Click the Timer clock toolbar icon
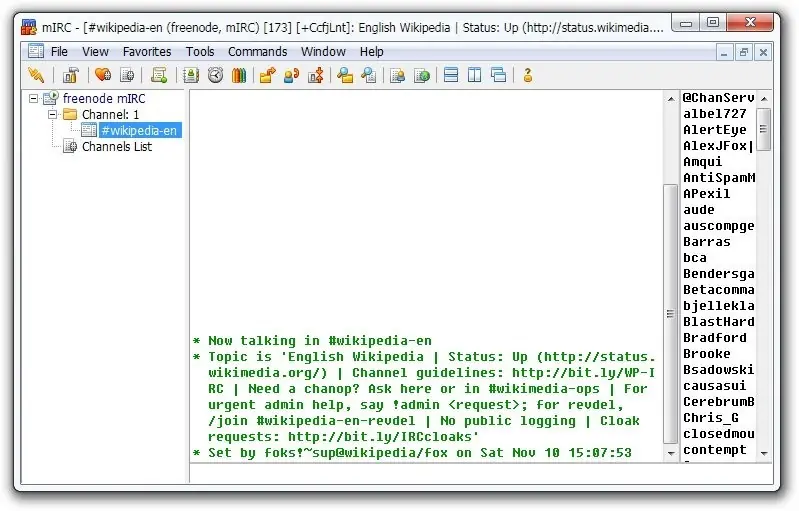Image resolution: width=799 pixels, height=511 pixels. pyautogui.click(x=215, y=75)
